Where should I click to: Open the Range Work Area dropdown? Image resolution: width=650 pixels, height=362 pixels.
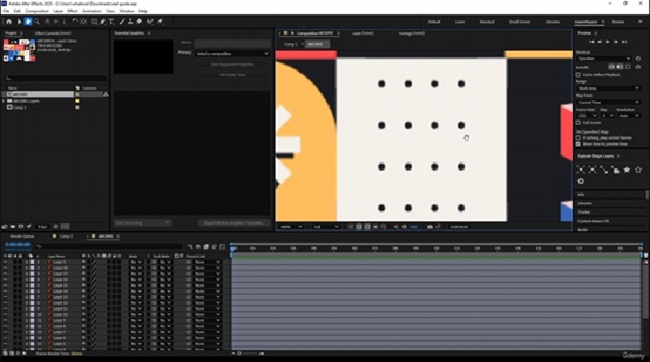(608, 88)
